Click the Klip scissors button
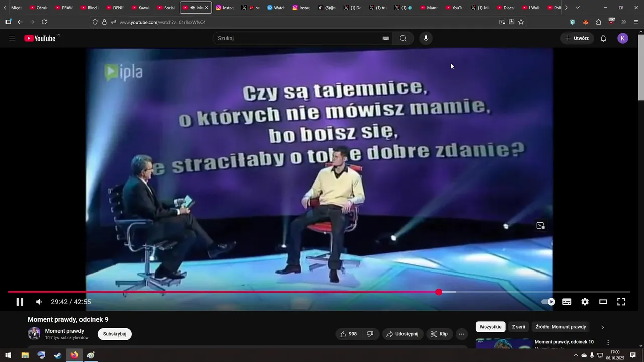Image resolution: width=644 pixels, height=362 pixels. 439,334
